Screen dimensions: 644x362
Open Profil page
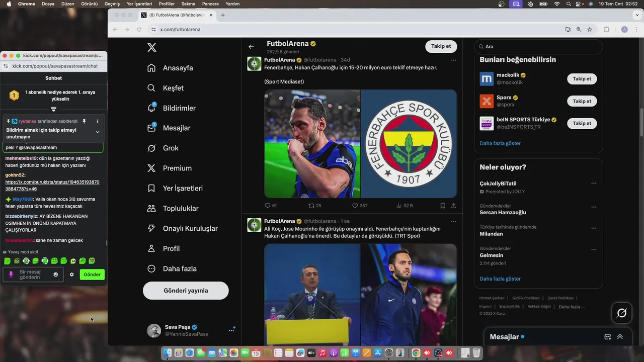(164, 249)
